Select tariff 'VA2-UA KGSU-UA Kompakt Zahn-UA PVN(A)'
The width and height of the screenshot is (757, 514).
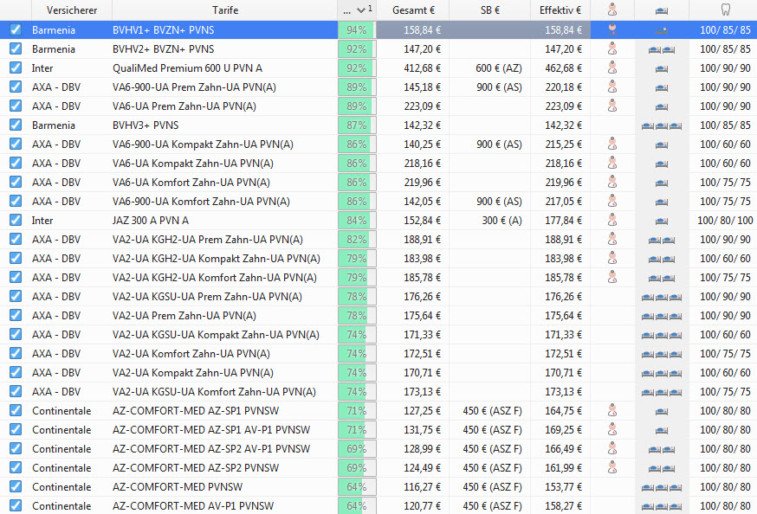216,334
